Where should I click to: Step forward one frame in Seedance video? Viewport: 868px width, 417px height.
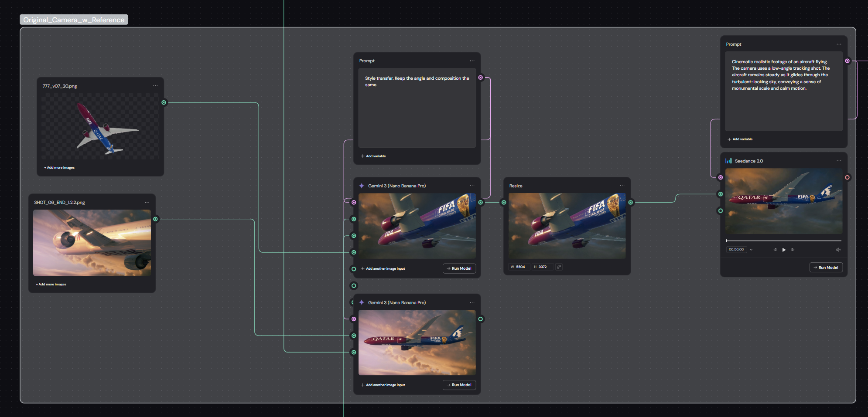tap(793, 250)
